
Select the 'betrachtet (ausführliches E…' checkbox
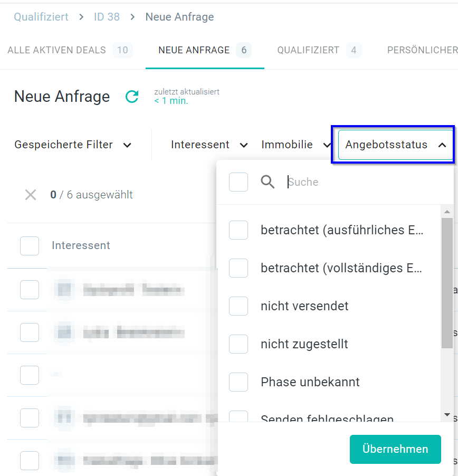coord(238,230)
